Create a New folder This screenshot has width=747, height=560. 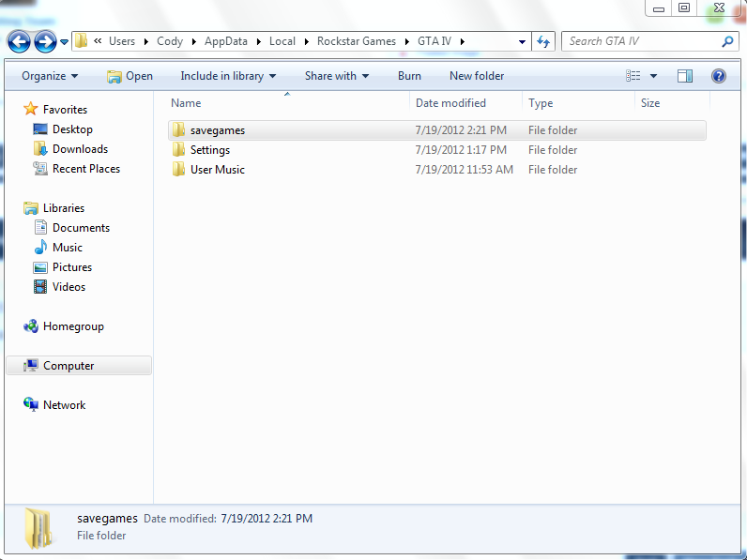(477, 76)
